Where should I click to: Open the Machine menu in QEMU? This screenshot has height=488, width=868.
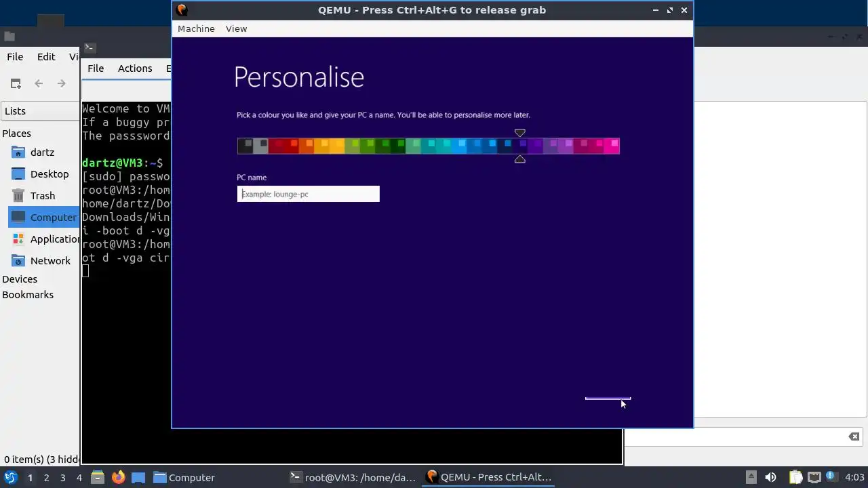tap(196, 28)
